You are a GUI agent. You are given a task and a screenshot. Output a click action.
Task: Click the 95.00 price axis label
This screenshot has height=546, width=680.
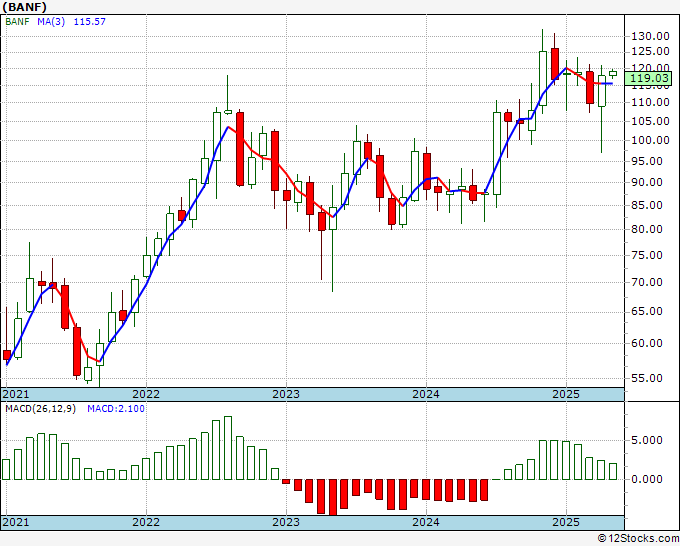tap(647, 161)
